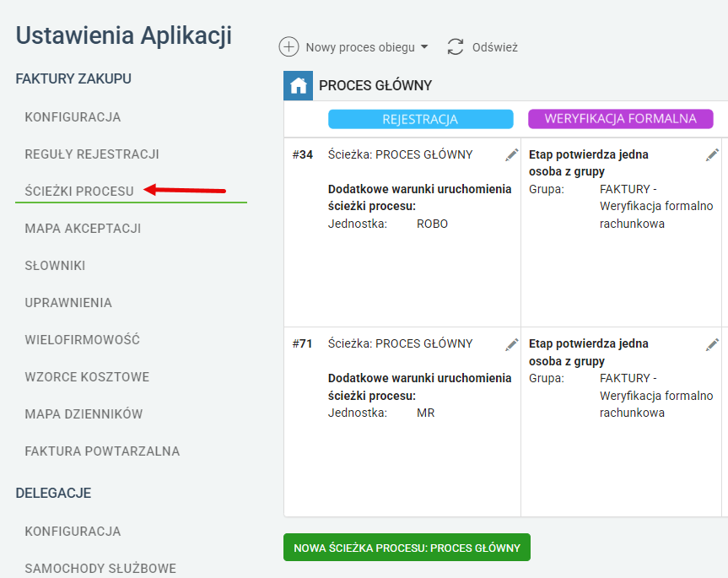This screenshot has width=728, height=578.
Task: Open the SŁOWNIKI section
Action: [55, 266]
